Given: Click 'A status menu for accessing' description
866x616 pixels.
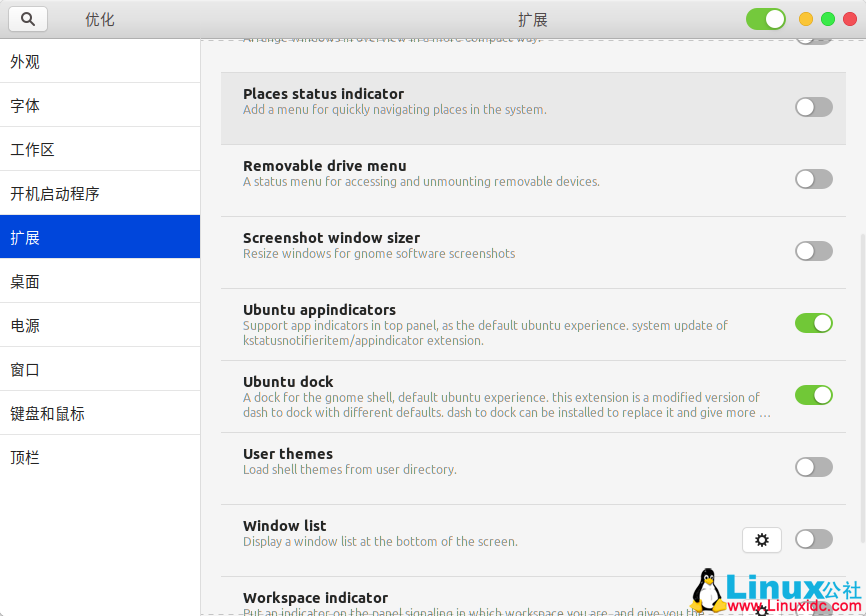Looking at the screenshot, I should [421, 181].
